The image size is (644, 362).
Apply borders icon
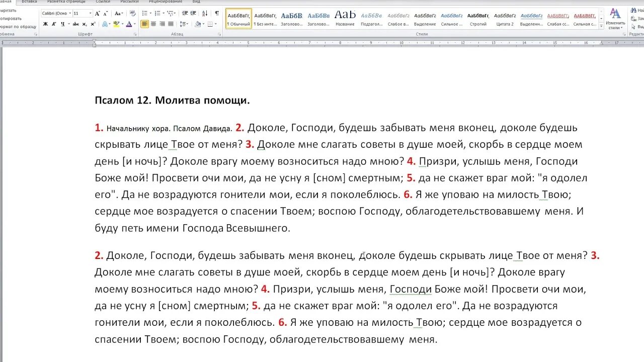(210, 24)
